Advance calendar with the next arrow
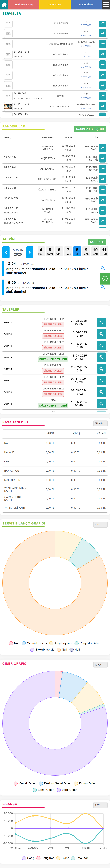This screenshot has width=110, height=868. (30, 252)
